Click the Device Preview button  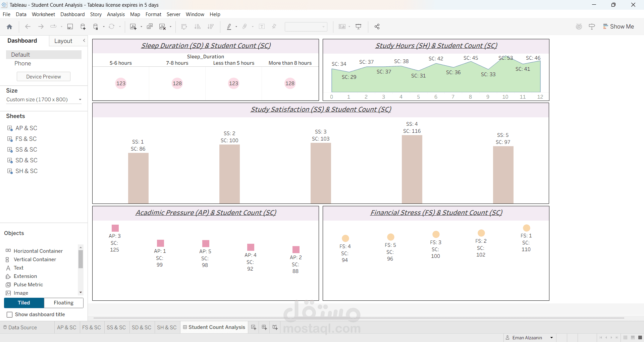coord(44,77)
